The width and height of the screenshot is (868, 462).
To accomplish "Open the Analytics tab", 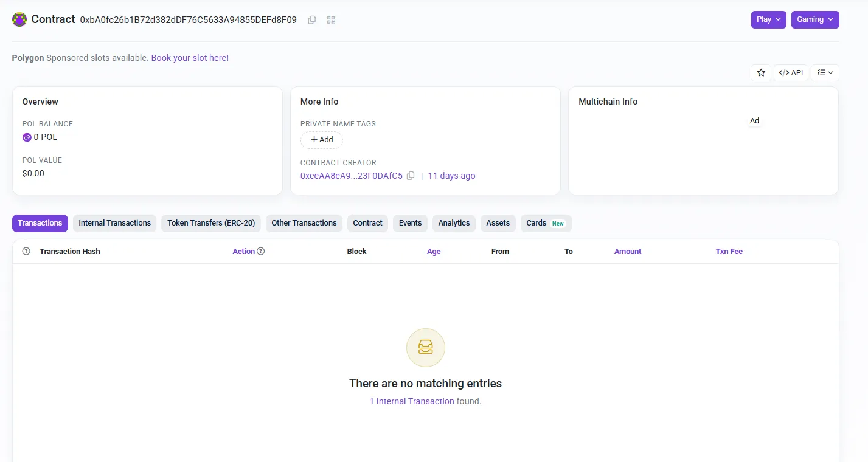I will (x=454, y=223).
